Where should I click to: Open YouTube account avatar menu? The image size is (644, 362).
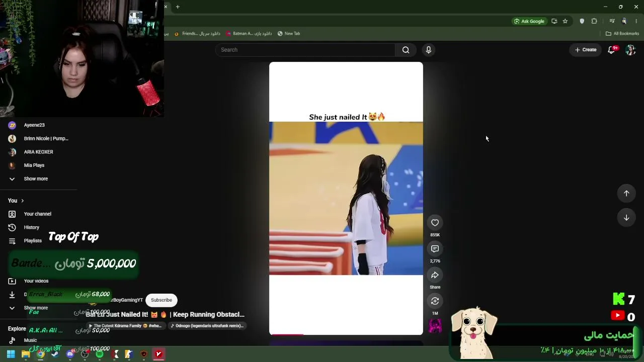[x=630, y=50]
